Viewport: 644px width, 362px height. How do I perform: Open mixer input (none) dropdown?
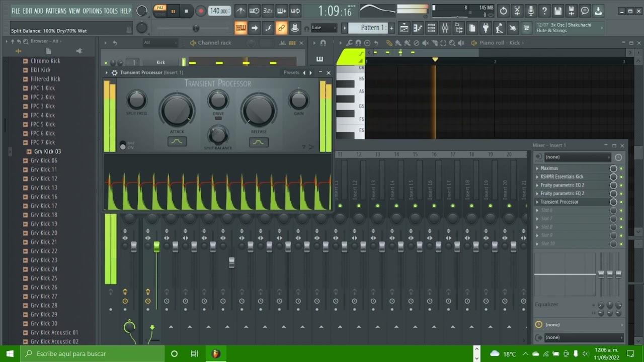pyautogui.click(x=577, y=157)
